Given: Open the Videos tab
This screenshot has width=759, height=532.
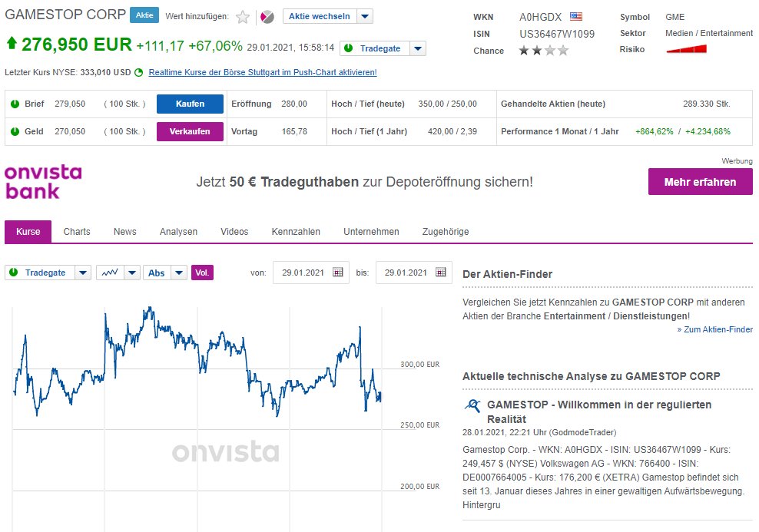Looking at the screenshot, I should [x=234, y=232].
